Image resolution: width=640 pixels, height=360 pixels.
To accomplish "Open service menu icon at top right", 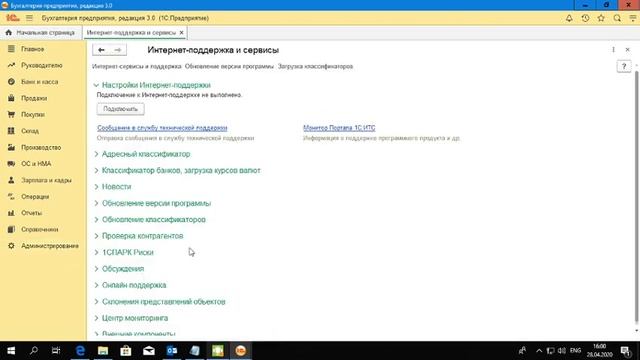I will click(633, 18).
